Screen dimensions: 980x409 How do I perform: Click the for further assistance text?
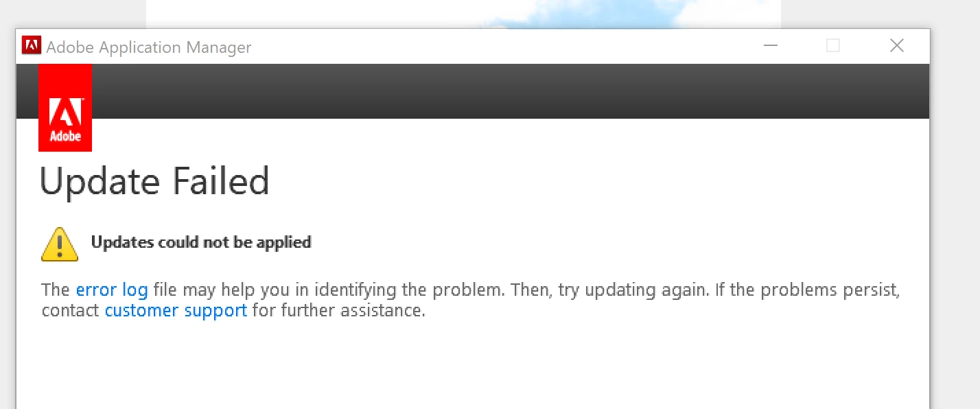pos(339,310)
